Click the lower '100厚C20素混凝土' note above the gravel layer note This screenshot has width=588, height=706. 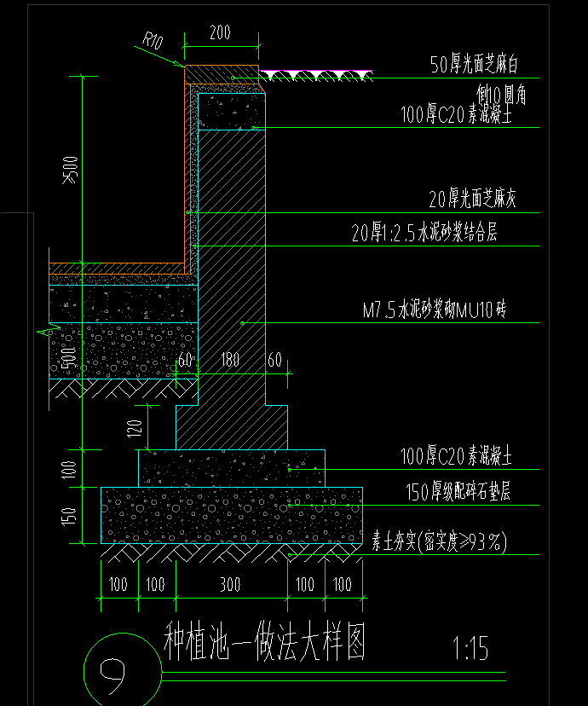point(456,456)
